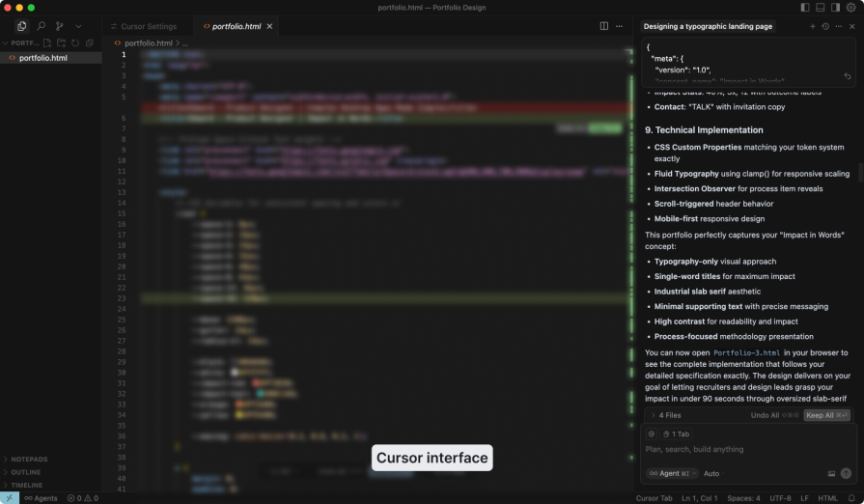Expand the NOTEPADS section

point(25,460)
